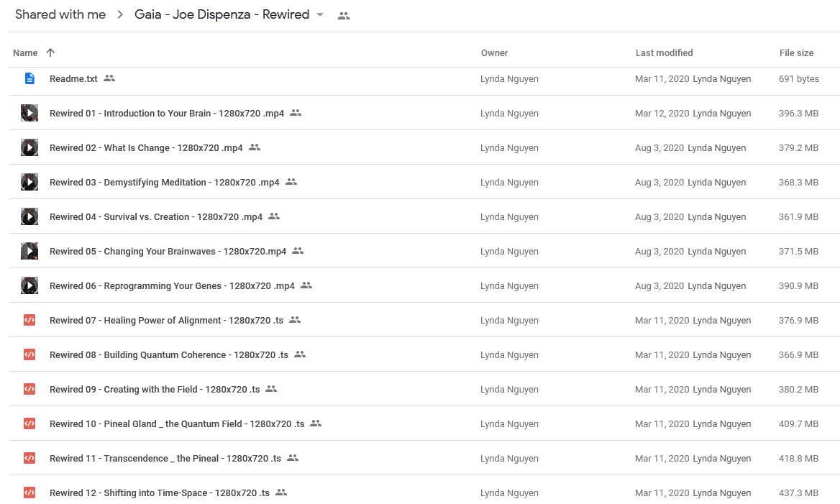
Task: Reverse sort direction with the Name arrow
Action: pyautogui.click(x=50, y=52)
